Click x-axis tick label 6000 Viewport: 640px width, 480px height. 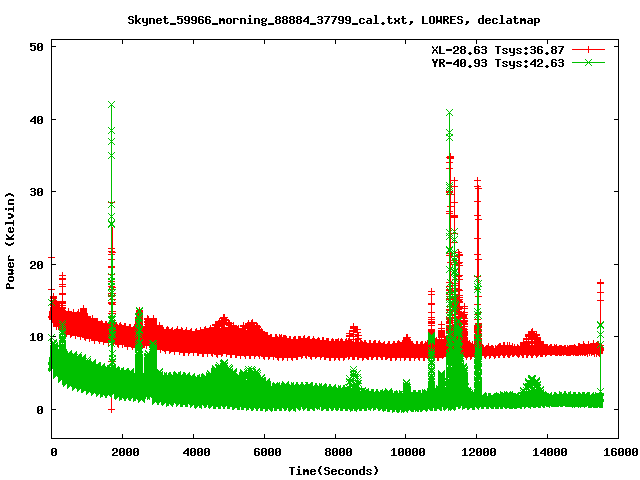tap(267, 452)
